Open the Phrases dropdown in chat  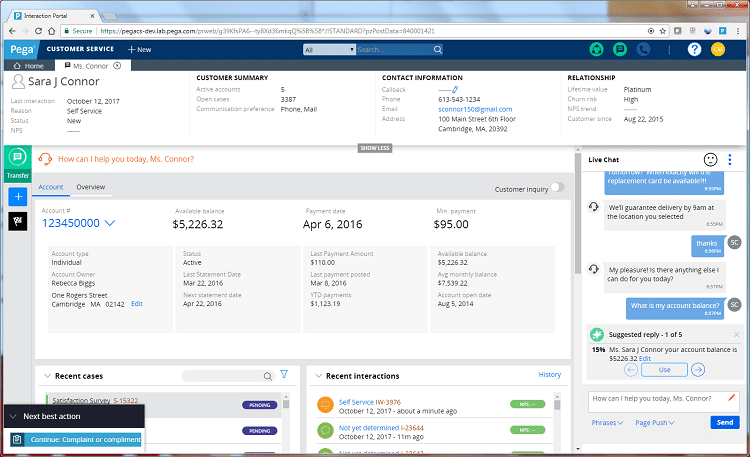(x=606, y=423)
